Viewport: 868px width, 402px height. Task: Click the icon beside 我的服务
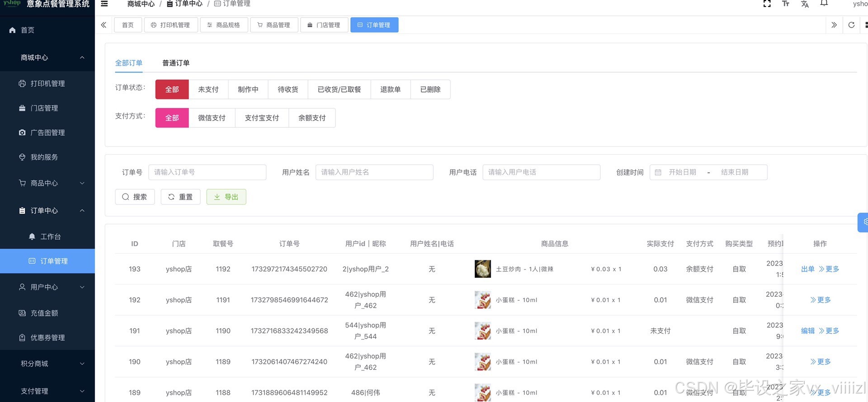coord(22,157)
